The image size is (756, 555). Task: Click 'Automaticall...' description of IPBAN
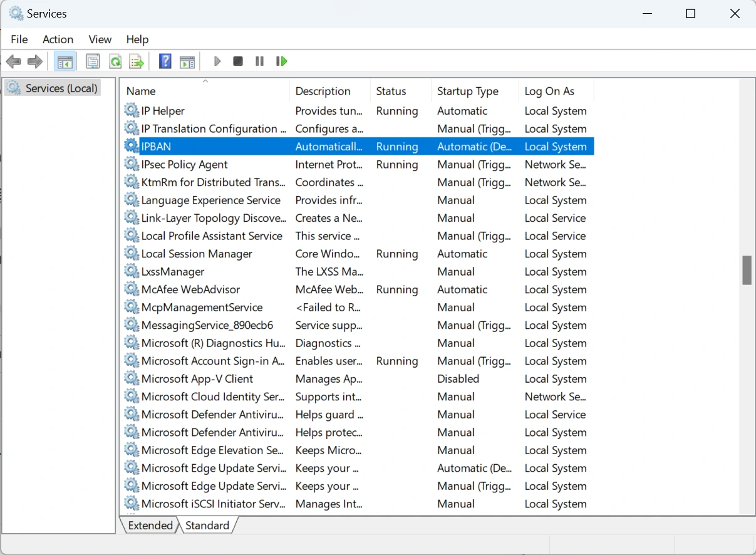pyautogui.click(x=329, y=147)
